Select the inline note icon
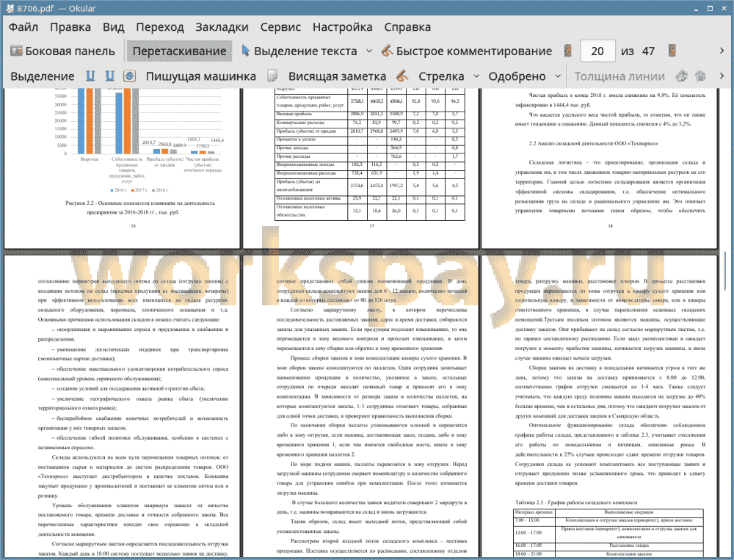This screenshot has height=560, width=734. [x=272, y=76]
